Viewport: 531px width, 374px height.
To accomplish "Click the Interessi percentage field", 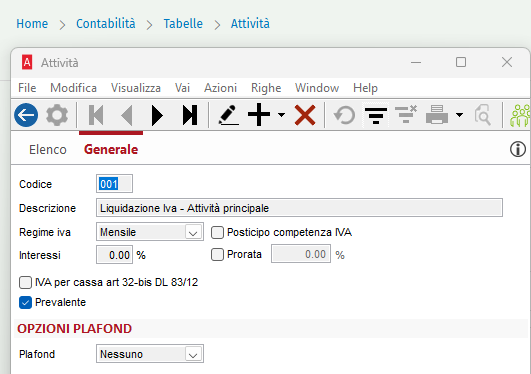I will click(114, 254).
